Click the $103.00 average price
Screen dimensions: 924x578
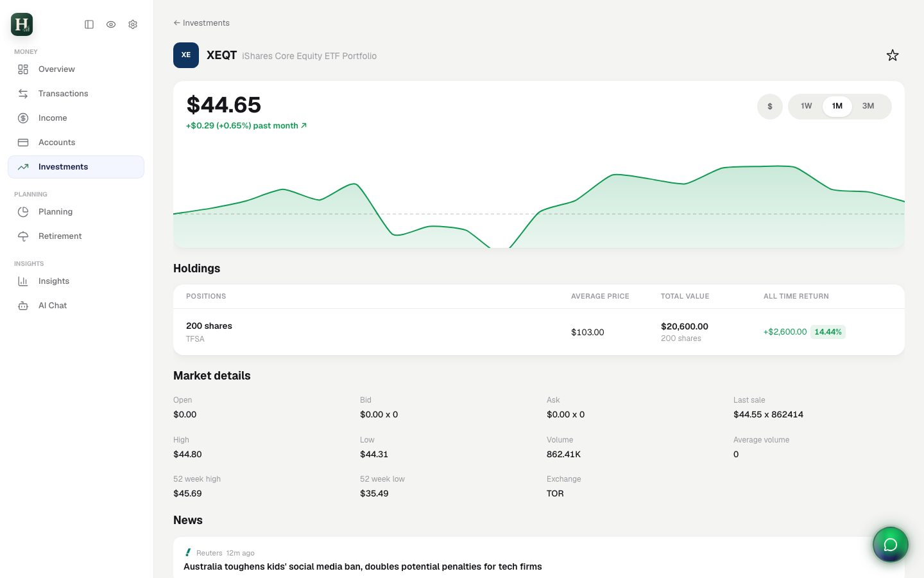588,332
